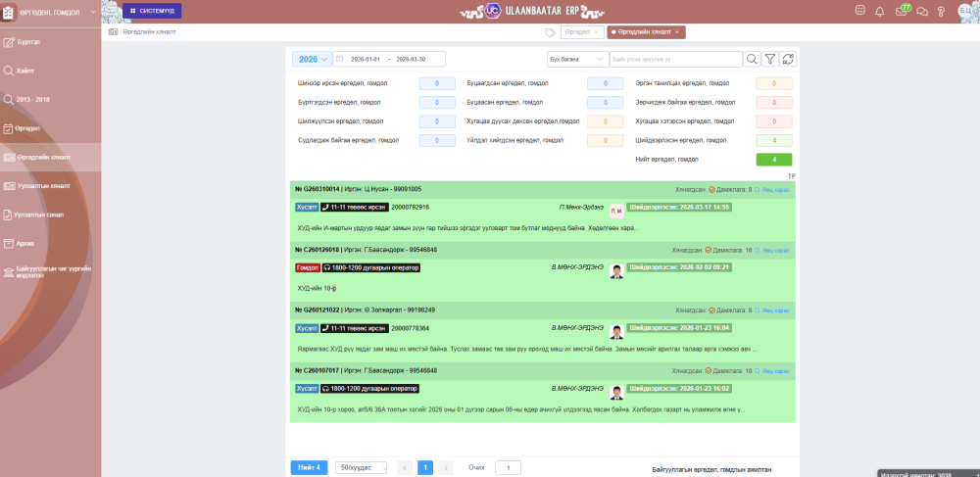Open the 50/хуудас page size selector

(362, 467)
